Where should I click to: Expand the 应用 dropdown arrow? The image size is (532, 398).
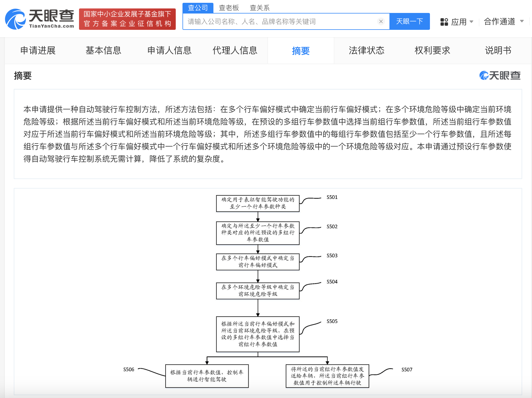tap(472, 22)
